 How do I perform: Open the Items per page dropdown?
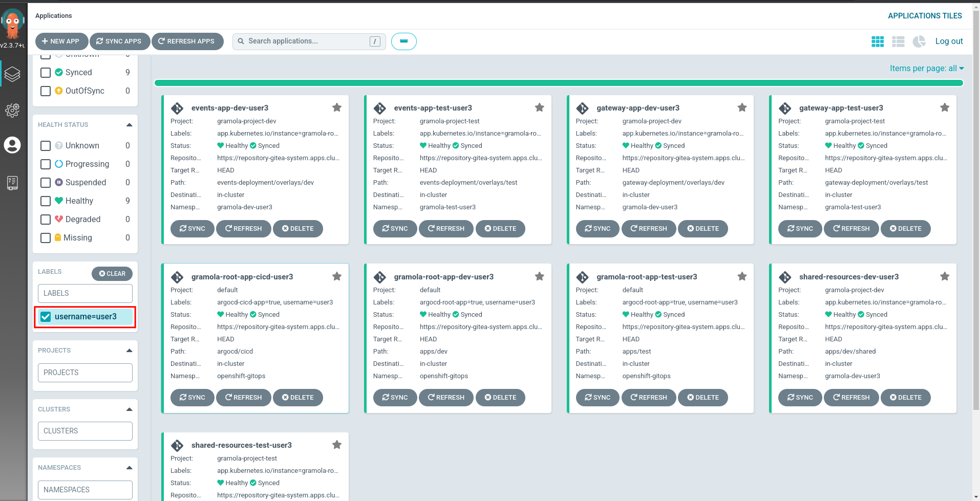point(926,69)
